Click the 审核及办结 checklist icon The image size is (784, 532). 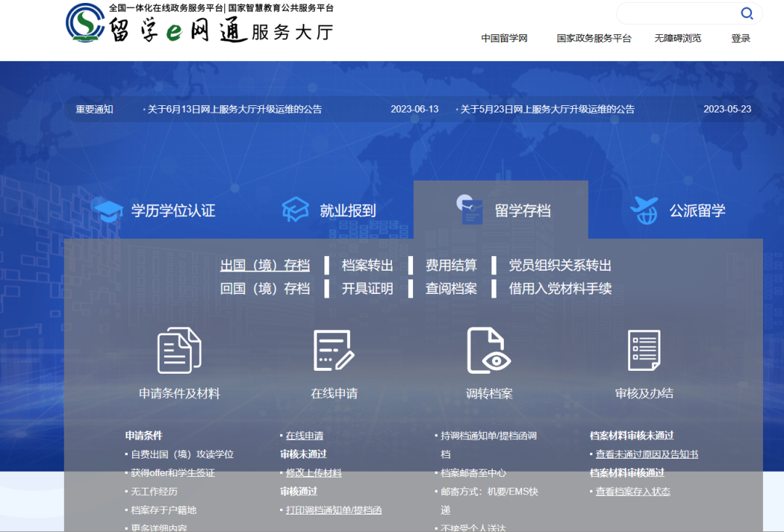tap(644, 351)
